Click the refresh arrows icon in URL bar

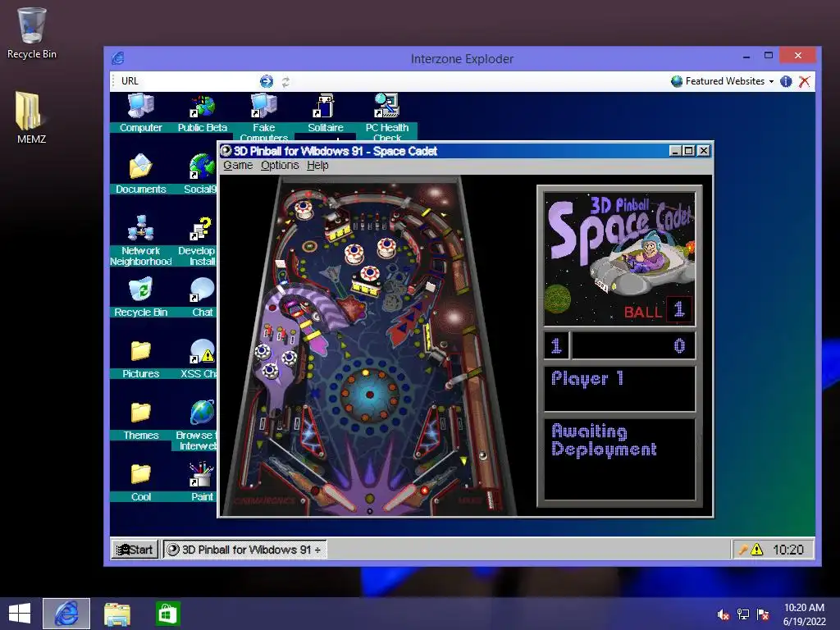[x=285, y=81]
